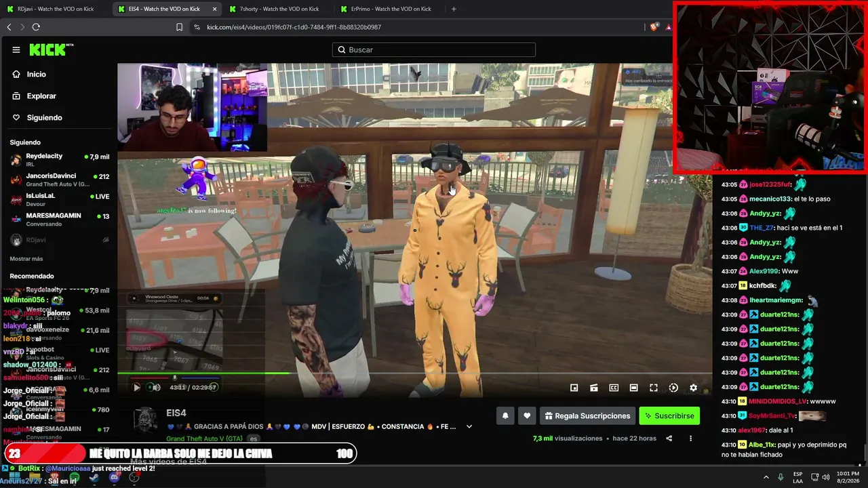Open Reydelacity channel in Siguiendo list
The height and width of the screenshot is (488, 868).
[x=60, y=160]
